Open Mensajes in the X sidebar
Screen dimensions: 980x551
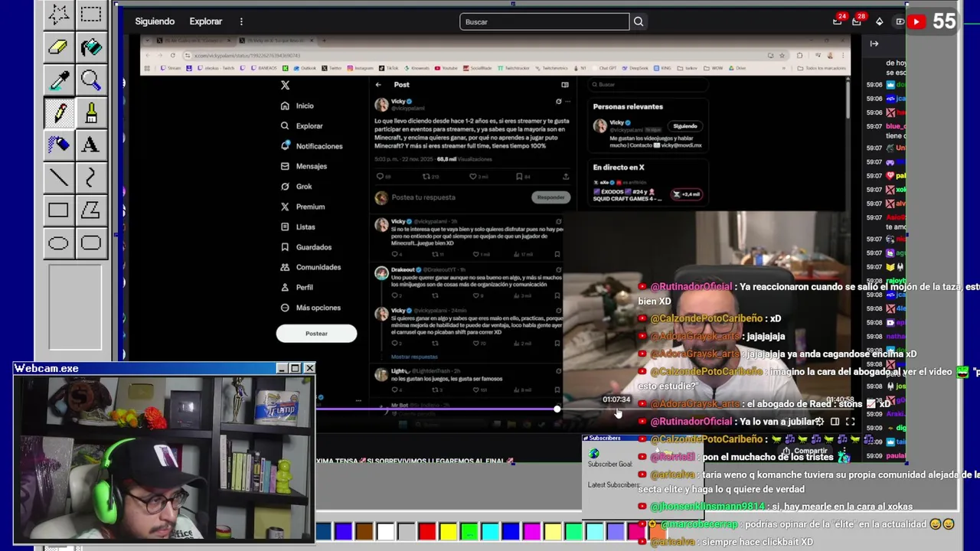304,166
